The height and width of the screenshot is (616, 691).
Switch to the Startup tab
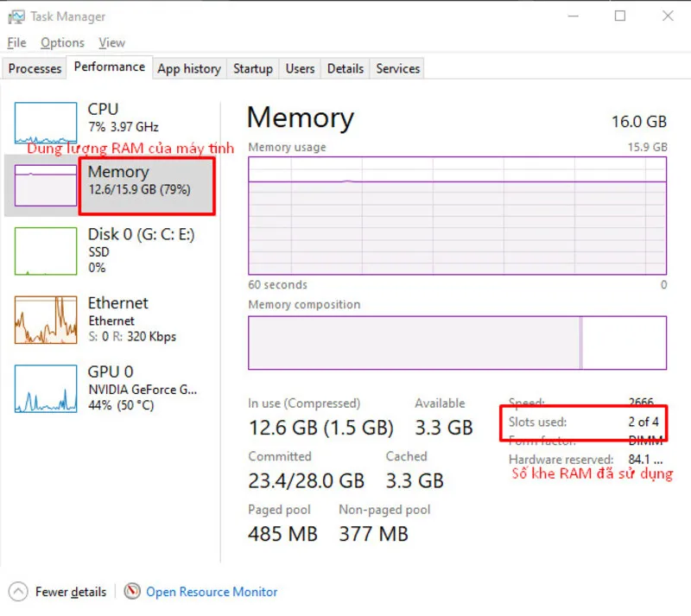pyautogui.click(x=252, y=68)
